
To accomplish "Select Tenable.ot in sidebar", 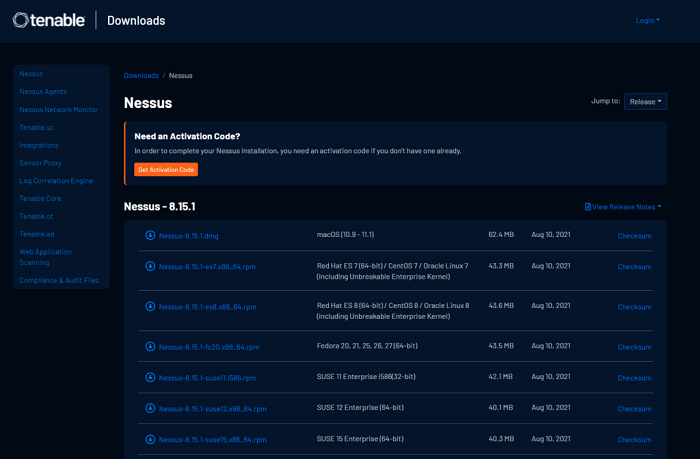I will (x=36, y=216).
